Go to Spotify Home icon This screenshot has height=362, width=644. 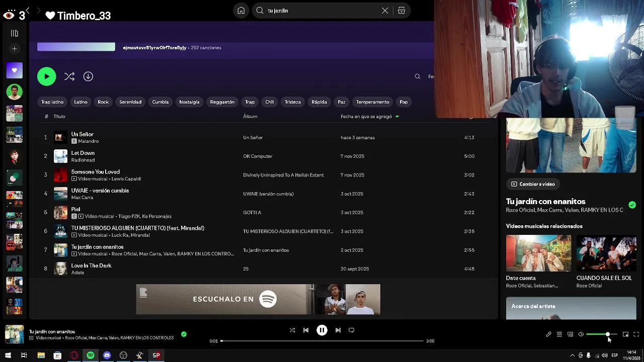tap(241, 11)
